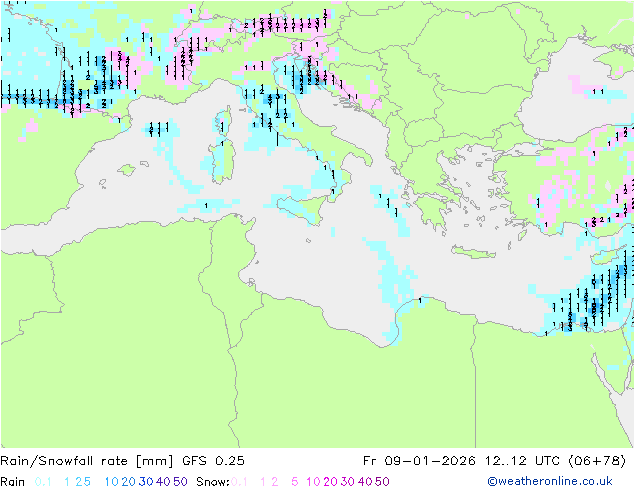
Task: Click the "Rain/Snowfall rate [mm]" title text
Action: click(x=87, y=461)
